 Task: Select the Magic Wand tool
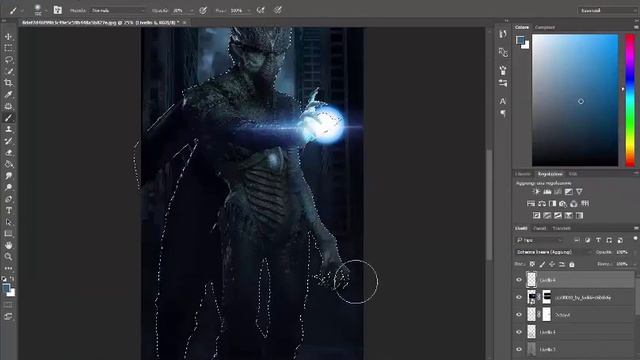(x=8, y=71)
